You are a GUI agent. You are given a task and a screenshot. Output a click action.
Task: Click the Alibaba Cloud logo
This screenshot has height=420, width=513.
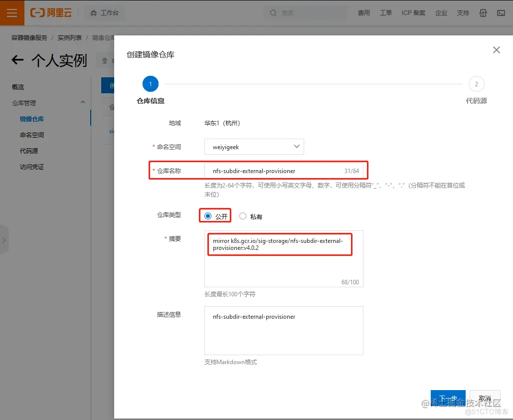51,13
